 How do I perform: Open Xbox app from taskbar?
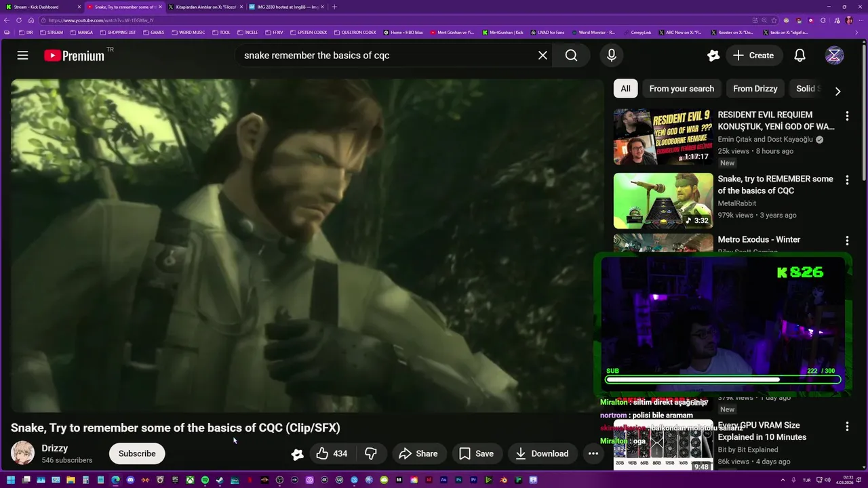190,480
